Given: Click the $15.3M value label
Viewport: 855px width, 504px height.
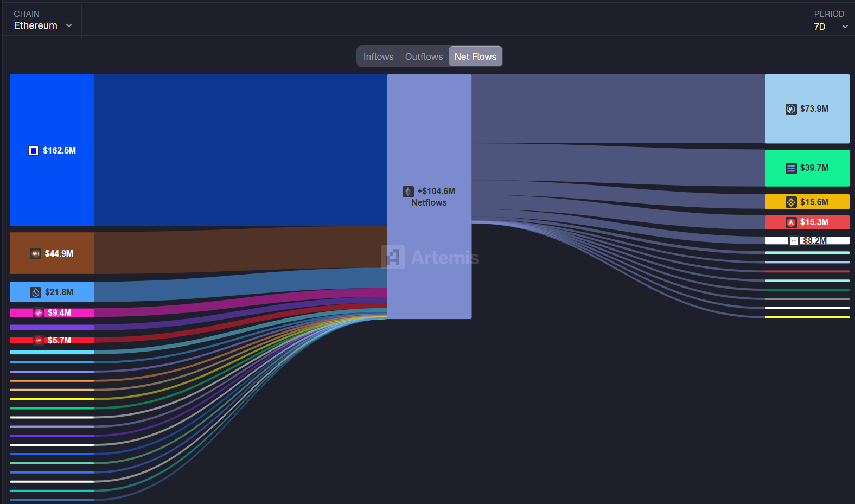Looking at the screenshot, I should (814, 222).
